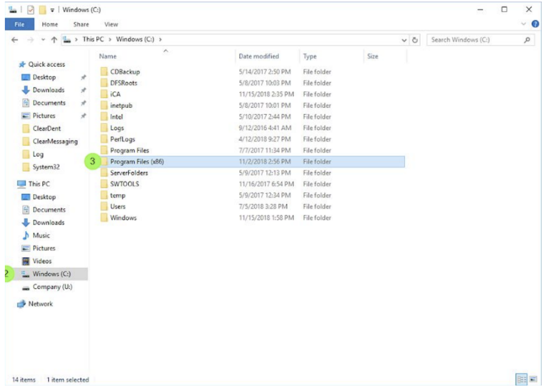544x392 pixels.
Task: Click This PC in the breadcrumb path
Action: [93, 39]
